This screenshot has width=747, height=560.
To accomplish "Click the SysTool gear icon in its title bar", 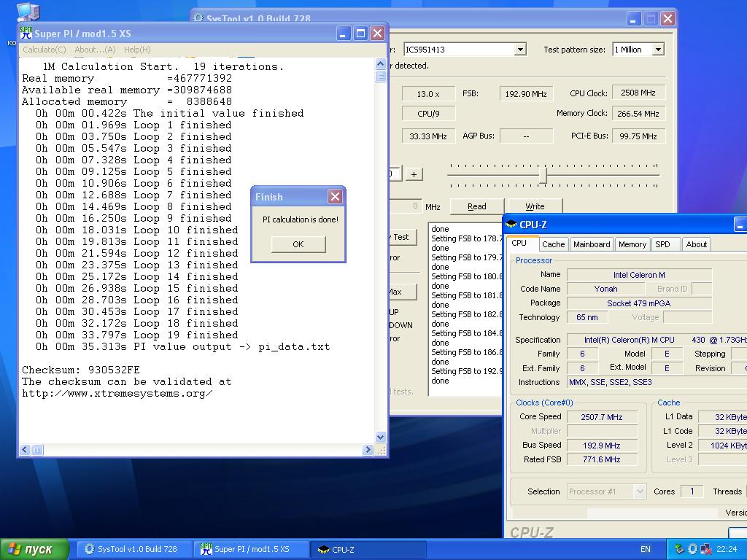I will point(198,18).
